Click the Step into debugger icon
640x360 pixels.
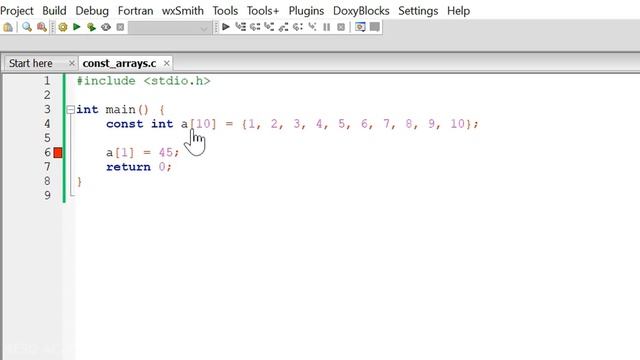[x=269, y=27]
